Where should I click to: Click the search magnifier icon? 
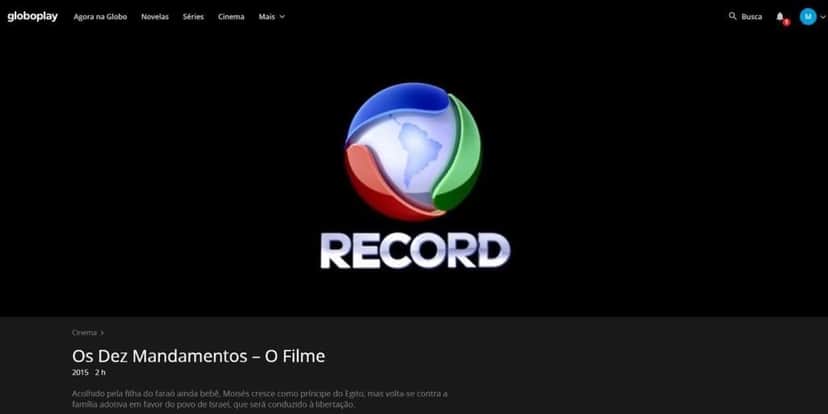[x=732, y=16]
